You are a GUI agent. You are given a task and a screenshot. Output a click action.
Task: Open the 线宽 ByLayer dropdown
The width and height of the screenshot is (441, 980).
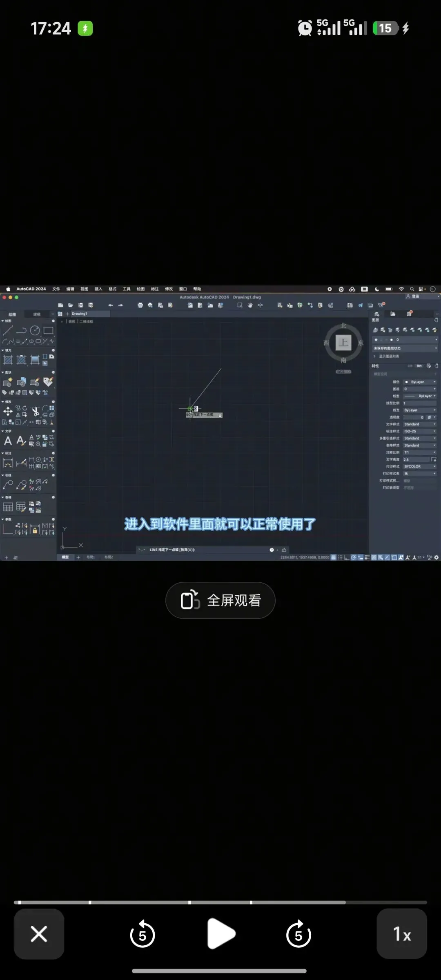pos(420,410)
